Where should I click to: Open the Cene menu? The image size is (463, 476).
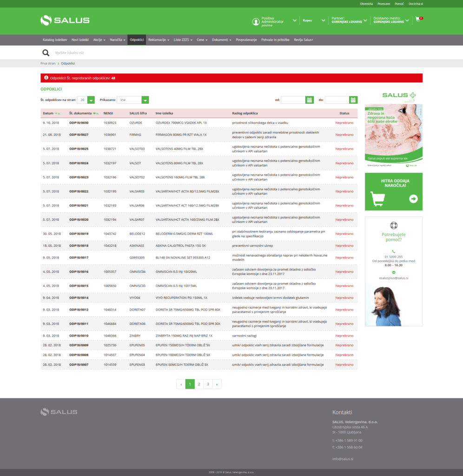[x=202, y=40]
